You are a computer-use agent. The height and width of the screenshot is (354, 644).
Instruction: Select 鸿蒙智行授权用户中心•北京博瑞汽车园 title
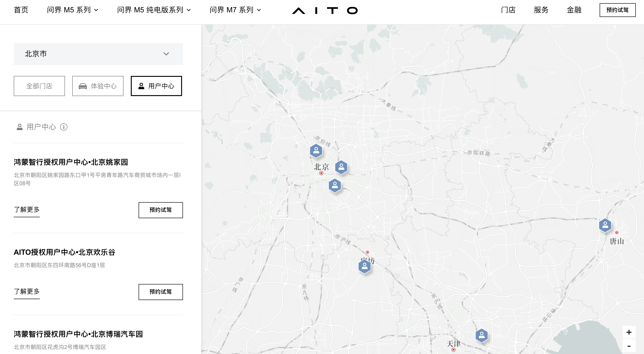point(78,334)
